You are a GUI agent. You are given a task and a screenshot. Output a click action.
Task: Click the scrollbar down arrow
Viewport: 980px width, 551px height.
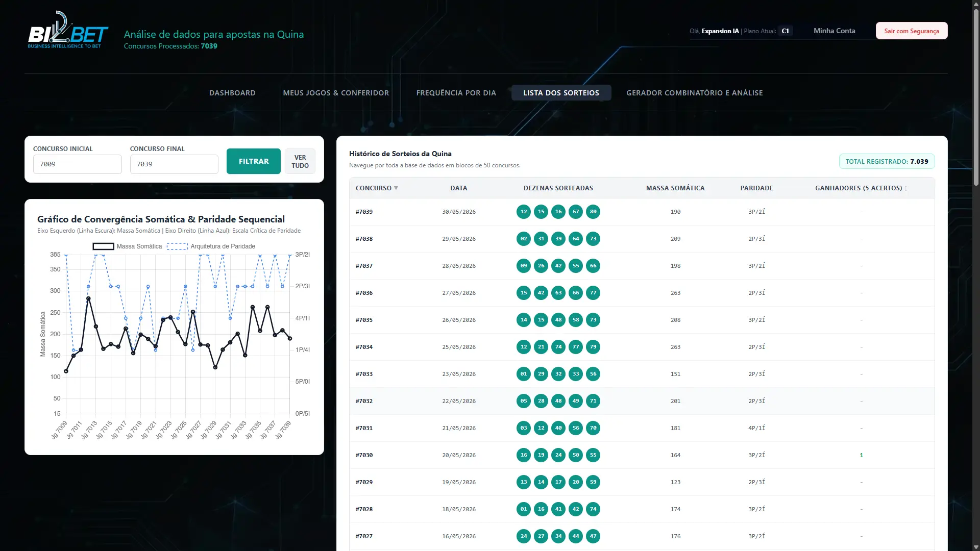pos(976,547)
